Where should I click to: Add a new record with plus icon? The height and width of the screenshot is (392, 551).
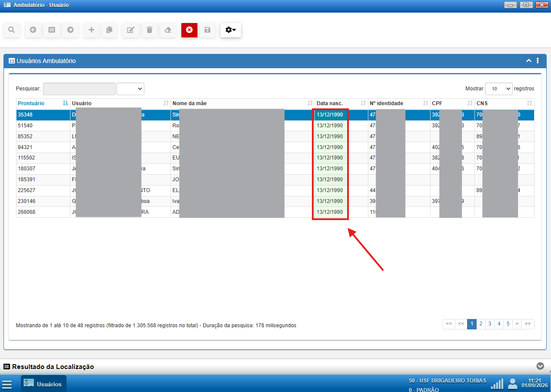tap(91, 30)
